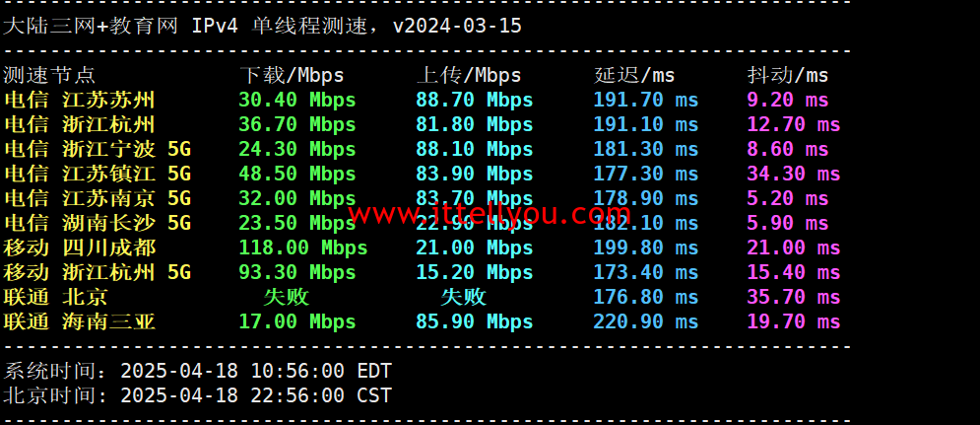Click latency value 220.90 ms
The height and width of the screenshot is (425, 980).
pyautogui.click(x=646, y=321)
